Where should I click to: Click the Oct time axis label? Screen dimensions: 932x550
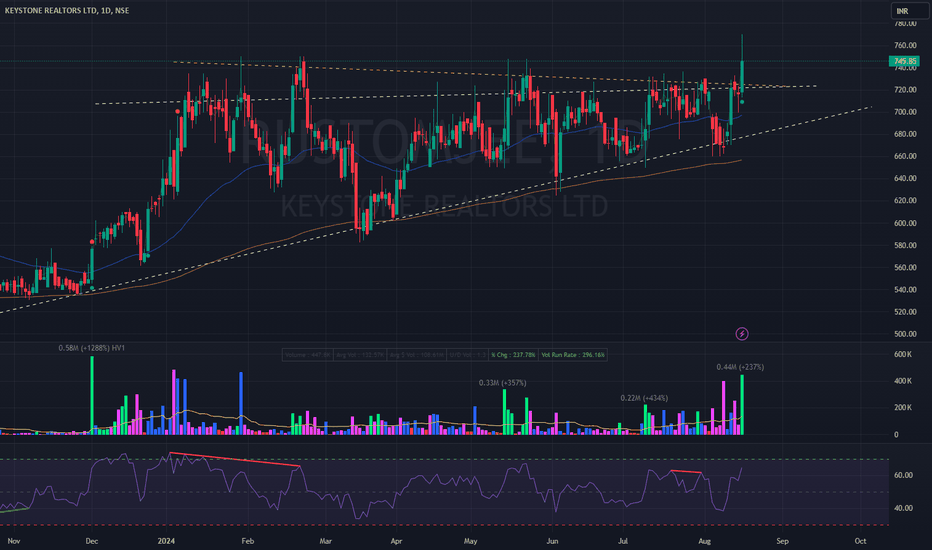point(860,541)
